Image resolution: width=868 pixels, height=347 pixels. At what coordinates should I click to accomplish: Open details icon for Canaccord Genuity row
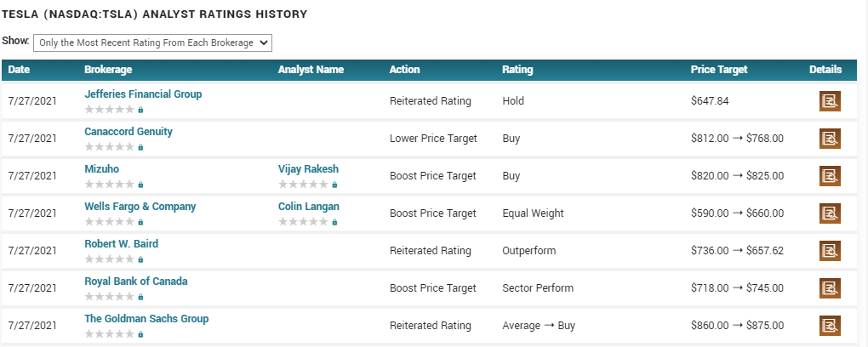coord(829,139)
